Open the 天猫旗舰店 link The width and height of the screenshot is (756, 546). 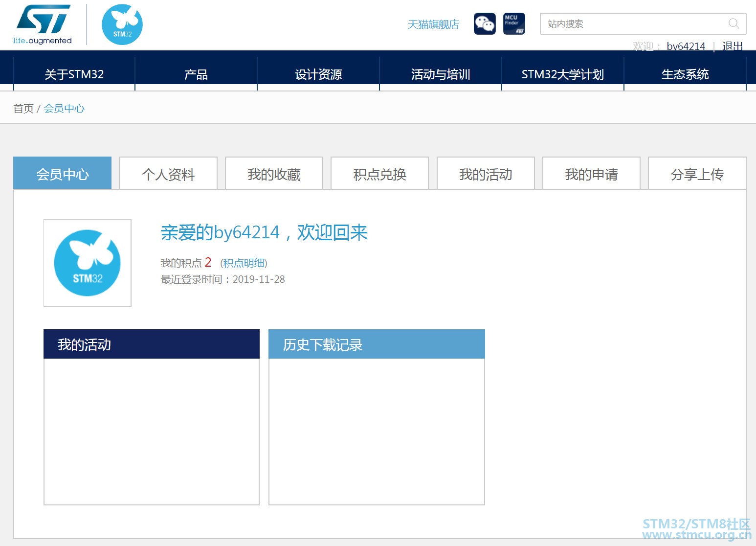click(433, 24)
